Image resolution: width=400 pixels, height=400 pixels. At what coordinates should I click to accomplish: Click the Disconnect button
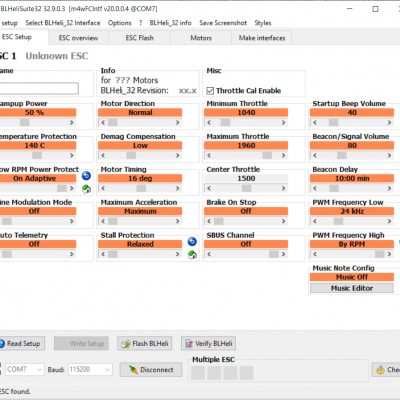click(151, 370)
